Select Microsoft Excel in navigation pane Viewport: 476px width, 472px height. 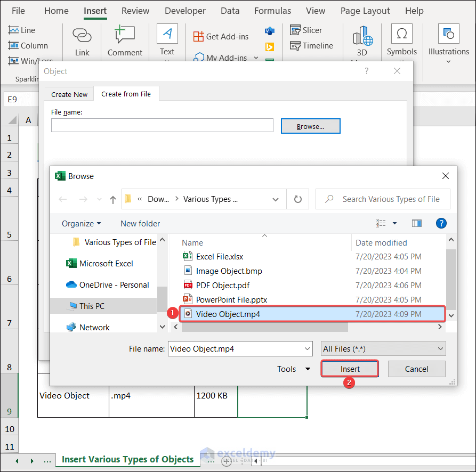[100, 263]
